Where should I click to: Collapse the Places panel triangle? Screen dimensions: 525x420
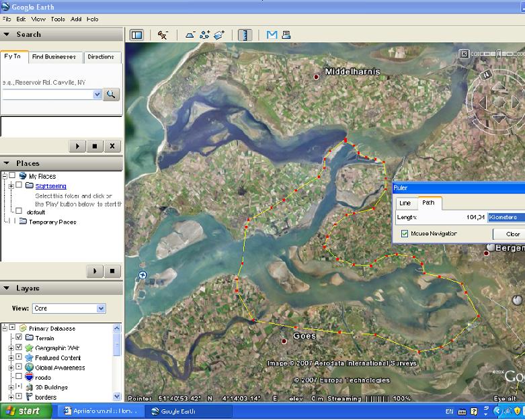point(6,163)
